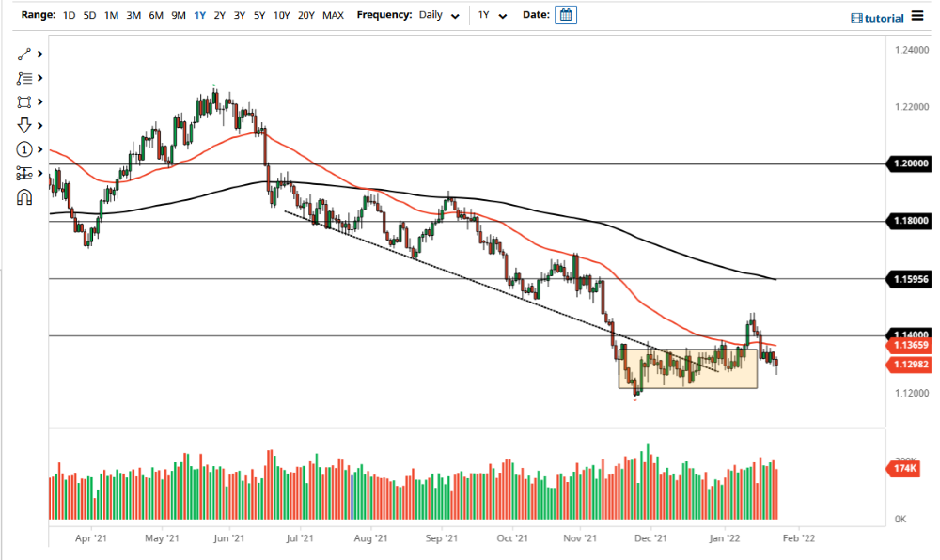The image size is (940, 560).
Task: Select the rectangle shape drawing tool
Action: [x=24, y=101]
